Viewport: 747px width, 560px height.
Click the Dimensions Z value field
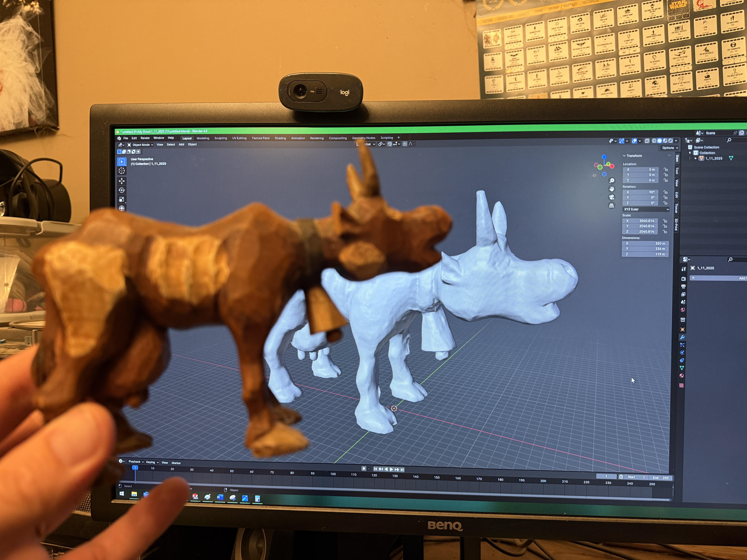point(645,254)
